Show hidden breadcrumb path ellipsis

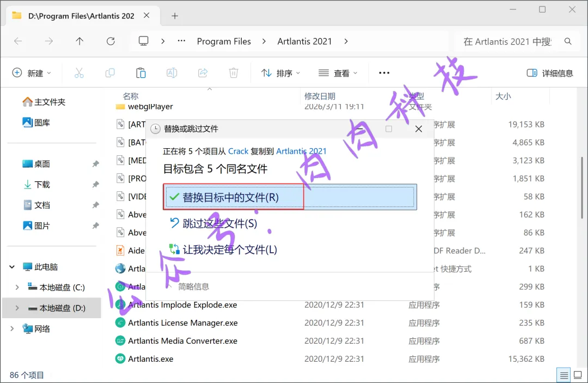point(181,41)
